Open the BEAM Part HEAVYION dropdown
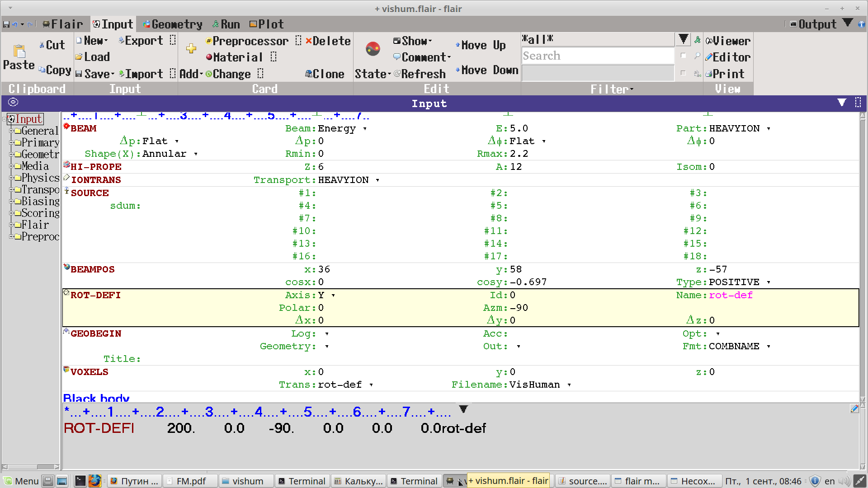The image size is (868, 488). pos(769,129)
